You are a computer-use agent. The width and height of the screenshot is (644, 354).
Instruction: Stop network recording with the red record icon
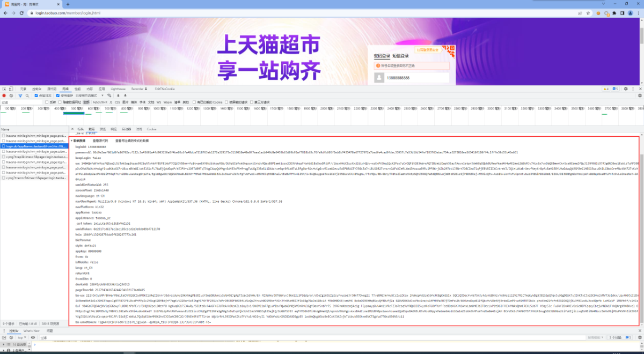pos(4,95)
